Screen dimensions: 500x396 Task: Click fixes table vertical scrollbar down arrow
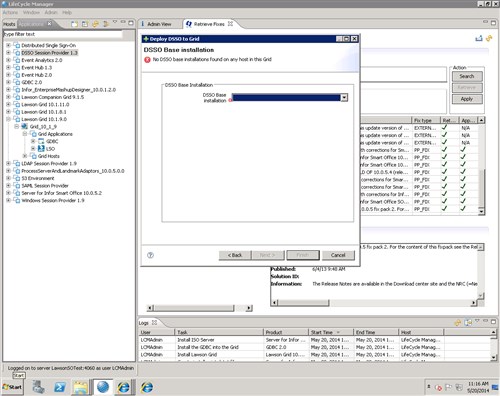point(481,211)
